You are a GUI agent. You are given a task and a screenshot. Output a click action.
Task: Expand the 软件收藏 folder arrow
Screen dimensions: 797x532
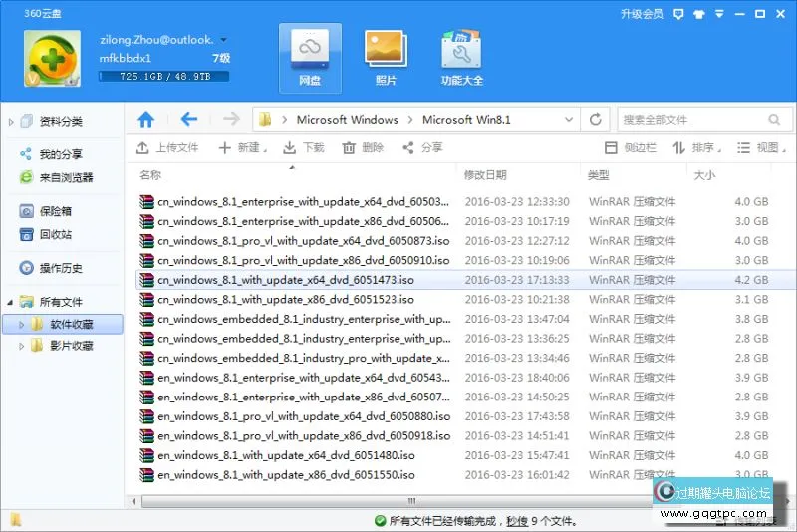click(x=21, y=324)
